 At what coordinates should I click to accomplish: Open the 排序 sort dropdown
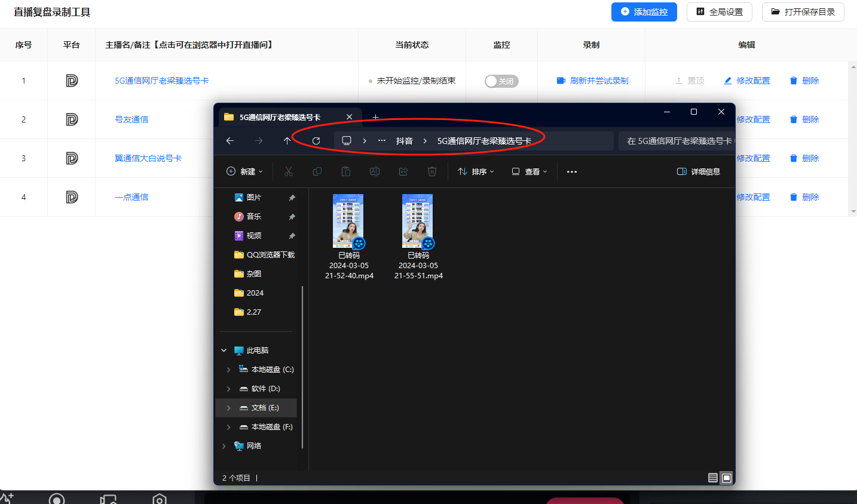(x=476, y=171)
